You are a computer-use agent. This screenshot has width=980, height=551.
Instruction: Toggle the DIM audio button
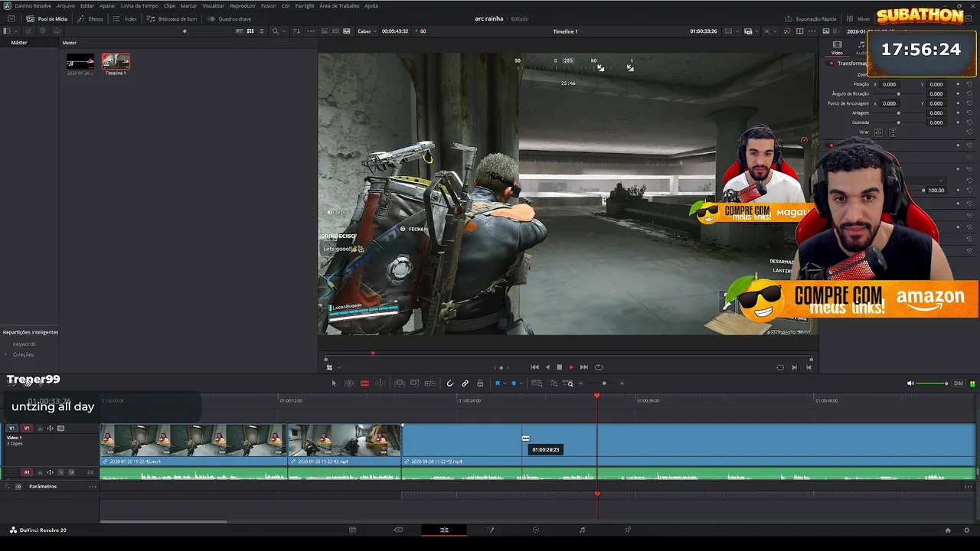tap(958, 383)
